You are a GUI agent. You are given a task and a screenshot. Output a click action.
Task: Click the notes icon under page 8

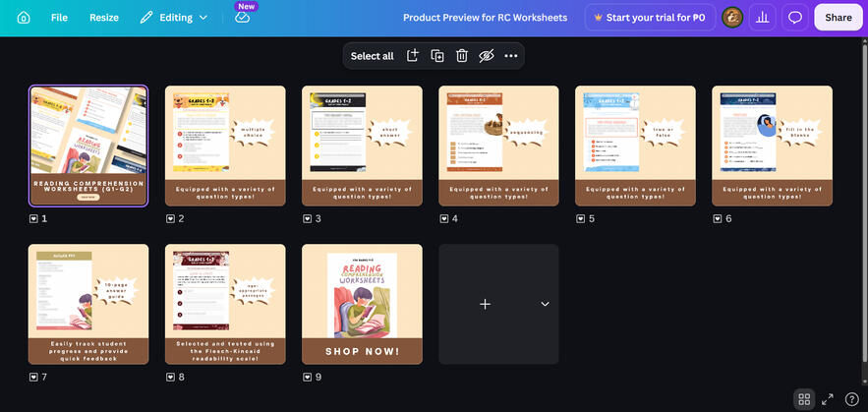(x=170, y=378)
